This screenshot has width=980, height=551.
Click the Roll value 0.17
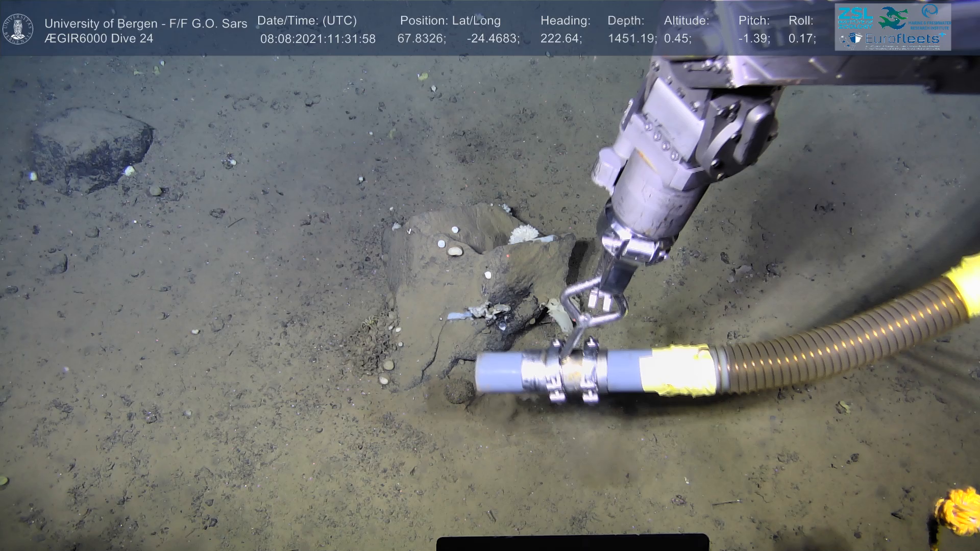pyautogui.click(x=802, y=39)
